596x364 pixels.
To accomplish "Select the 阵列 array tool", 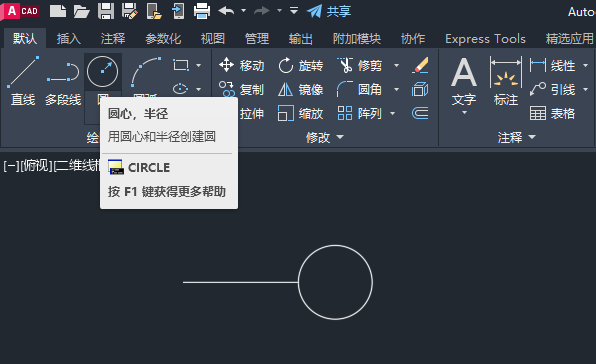I will (359, 113).
